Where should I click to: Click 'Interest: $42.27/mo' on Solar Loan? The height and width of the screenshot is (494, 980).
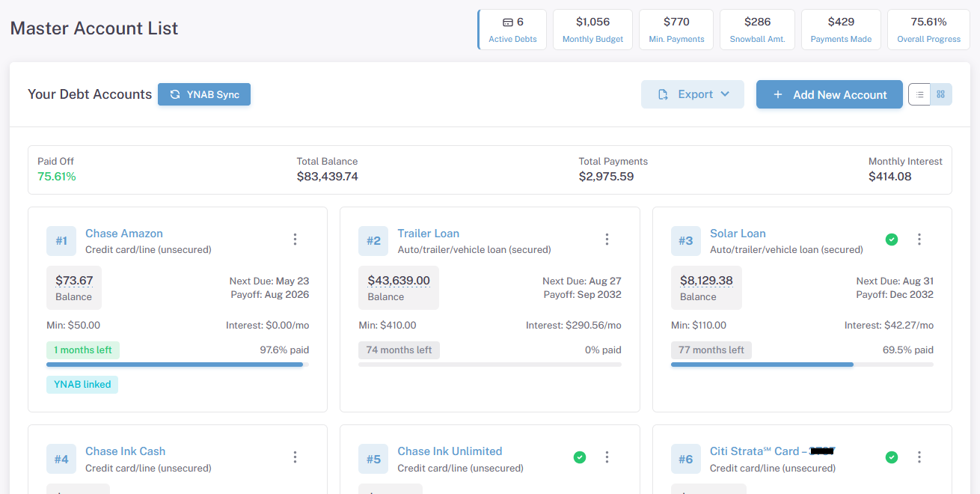tap(889, 326)
